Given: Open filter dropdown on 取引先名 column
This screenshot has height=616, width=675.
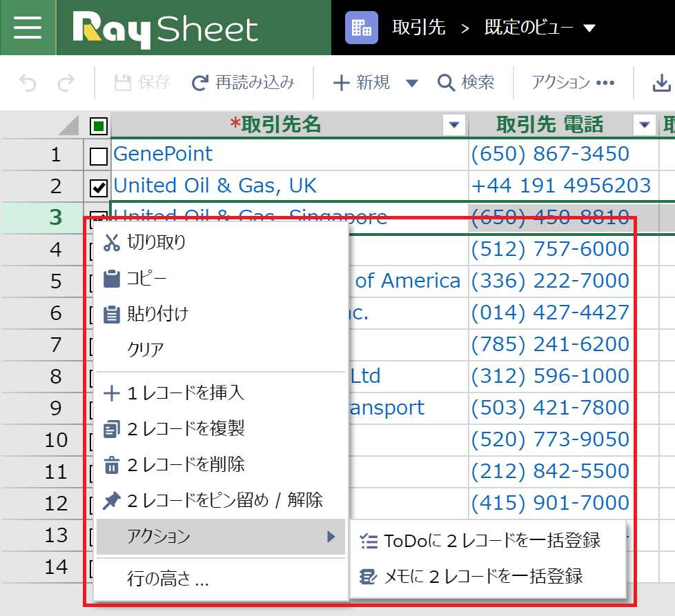Looking at the screenshot, I should [x=454, y=125].
